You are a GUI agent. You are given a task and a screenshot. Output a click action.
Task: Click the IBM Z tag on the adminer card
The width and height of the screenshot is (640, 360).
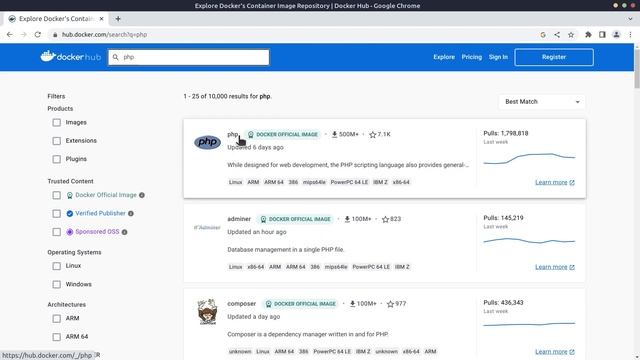coord(402,267)
